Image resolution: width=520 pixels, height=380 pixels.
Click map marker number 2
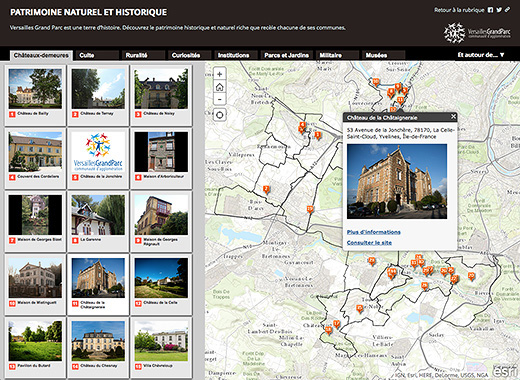(266, 190)
